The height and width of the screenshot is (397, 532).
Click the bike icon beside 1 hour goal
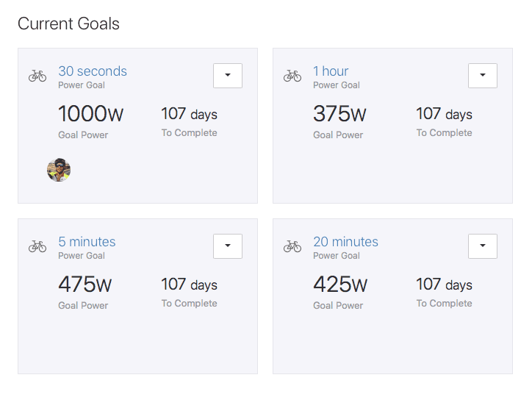coord(292,76)
